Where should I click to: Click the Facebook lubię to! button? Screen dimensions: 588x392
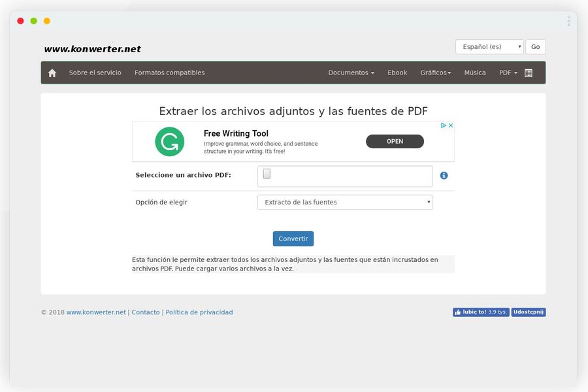(481, 312)
